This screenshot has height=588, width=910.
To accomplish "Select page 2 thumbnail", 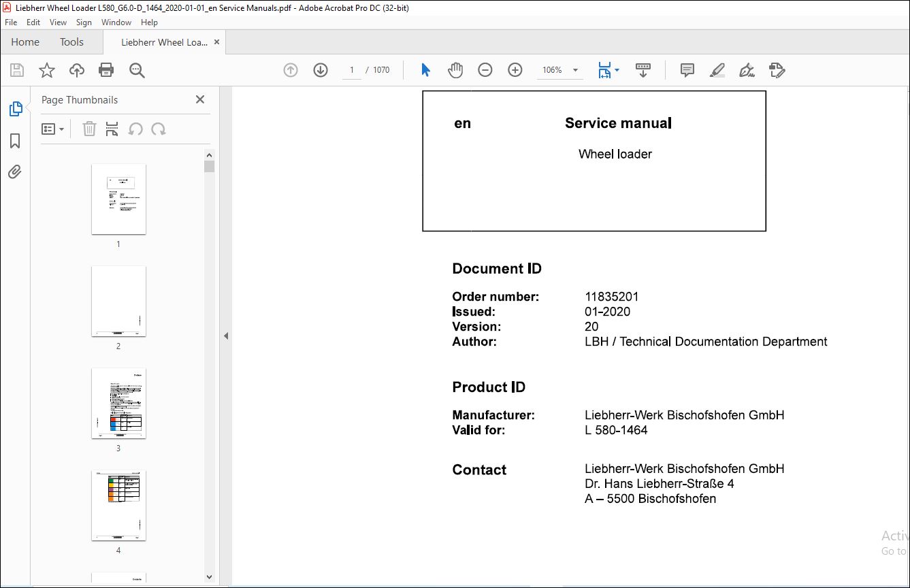I will click(x=118, y=301).
